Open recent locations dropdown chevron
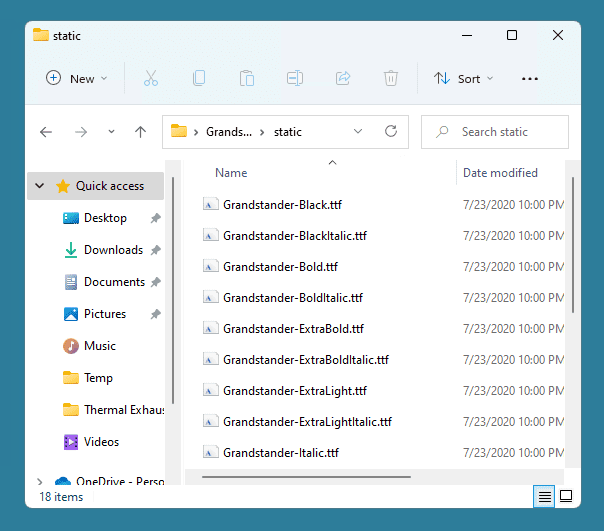604x531 pixels. click(x=111, y=132)
